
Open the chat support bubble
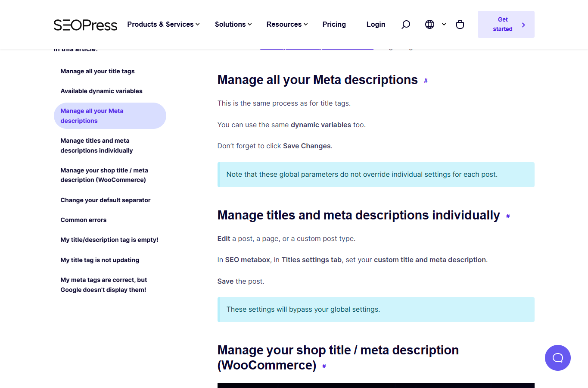558,358
